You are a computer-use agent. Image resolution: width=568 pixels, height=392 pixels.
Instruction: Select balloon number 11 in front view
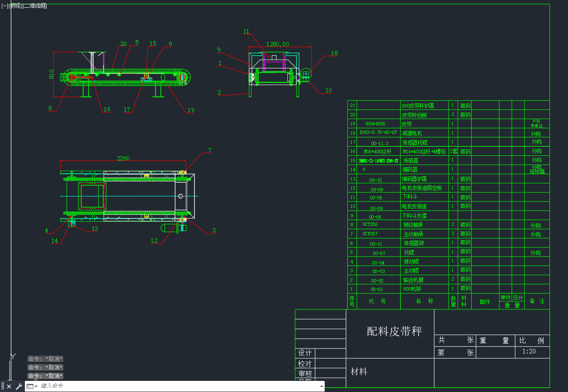[x=246, y=31]
